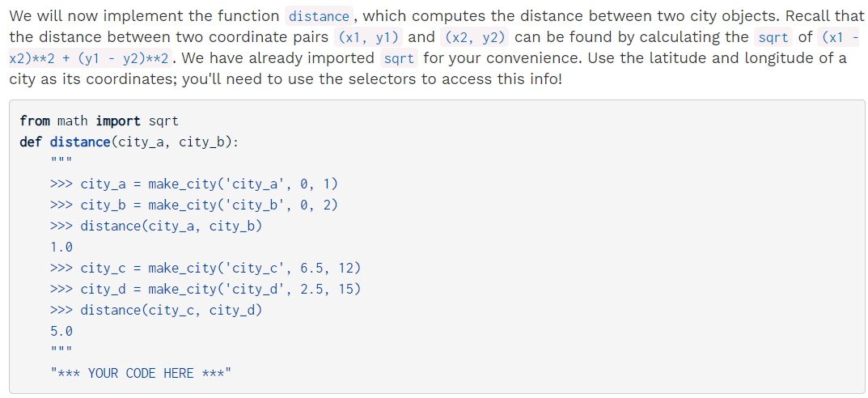
Task: Click the "*** YOUR CODE HERE ***" placeholder string
Action: 141,373
